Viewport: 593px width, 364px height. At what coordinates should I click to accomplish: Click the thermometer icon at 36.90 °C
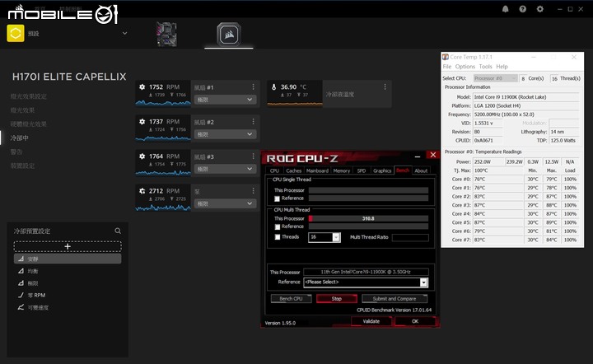273,87
